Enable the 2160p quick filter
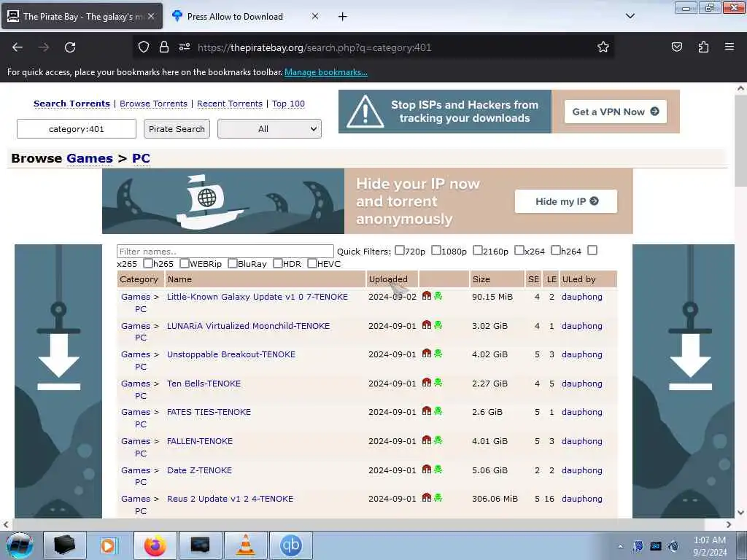Image resolution: width=747 pixels, height=560 pixels. click(x=477, y=250)
